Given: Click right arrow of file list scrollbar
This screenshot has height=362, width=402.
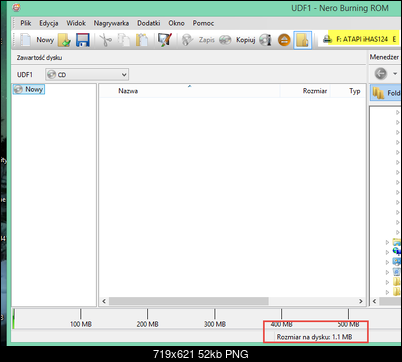Looking at the screenshot, I should click(x=361, y=301).
